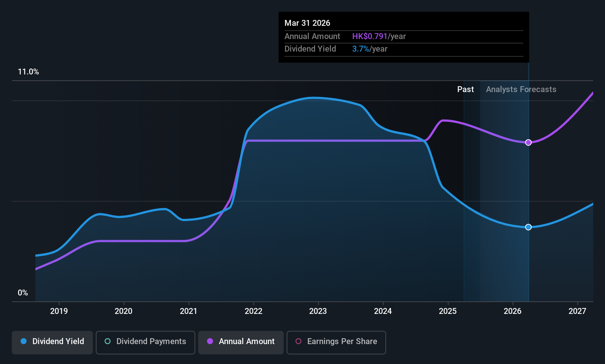Click the Analysts Forecasts label

coord(521,90)
